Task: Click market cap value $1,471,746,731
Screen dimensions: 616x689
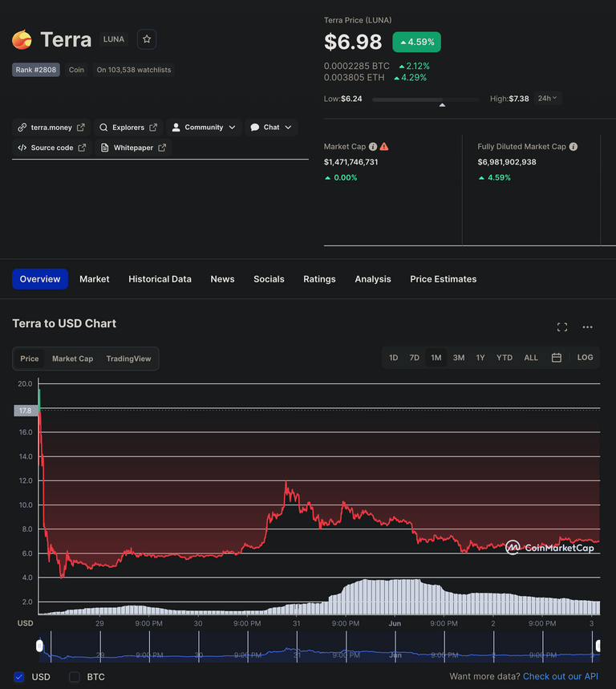Action: (x=351, y=162)
